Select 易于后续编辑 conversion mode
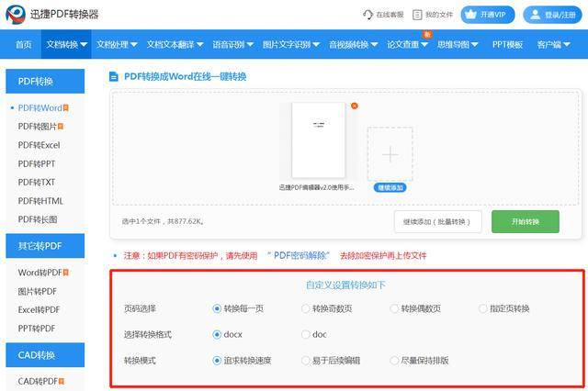588x391 pixels. [306, 361]
